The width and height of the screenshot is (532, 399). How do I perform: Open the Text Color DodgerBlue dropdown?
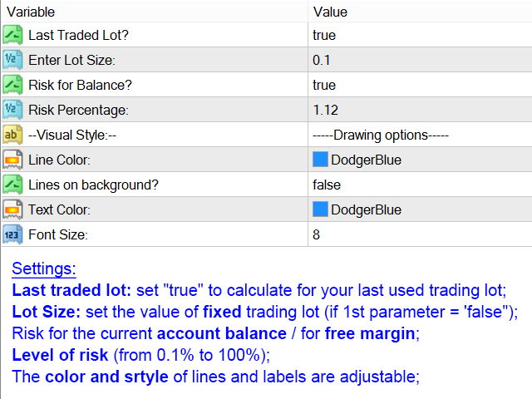click(420, 209)
